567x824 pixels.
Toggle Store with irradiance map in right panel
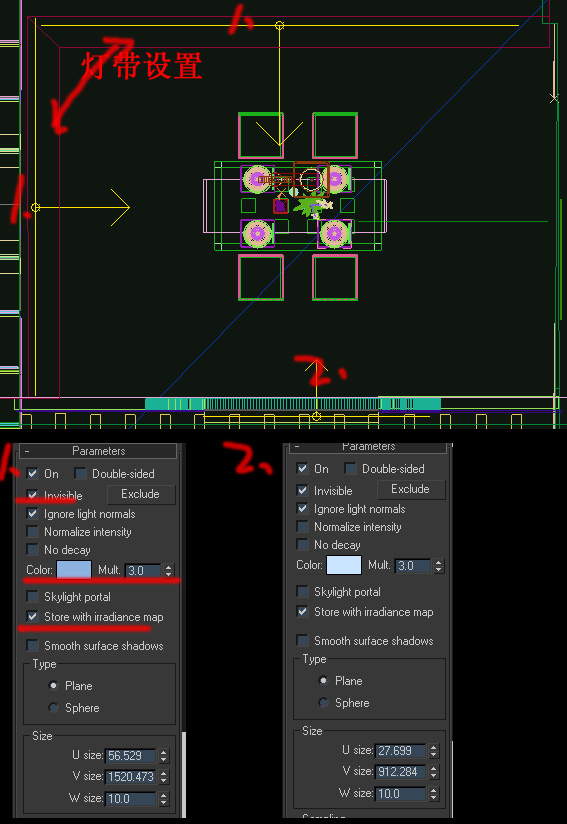303,611
